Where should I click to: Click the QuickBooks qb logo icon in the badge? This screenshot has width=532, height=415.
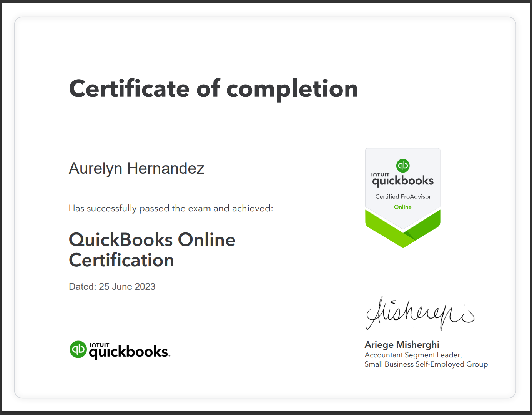[x=402, y=166]
